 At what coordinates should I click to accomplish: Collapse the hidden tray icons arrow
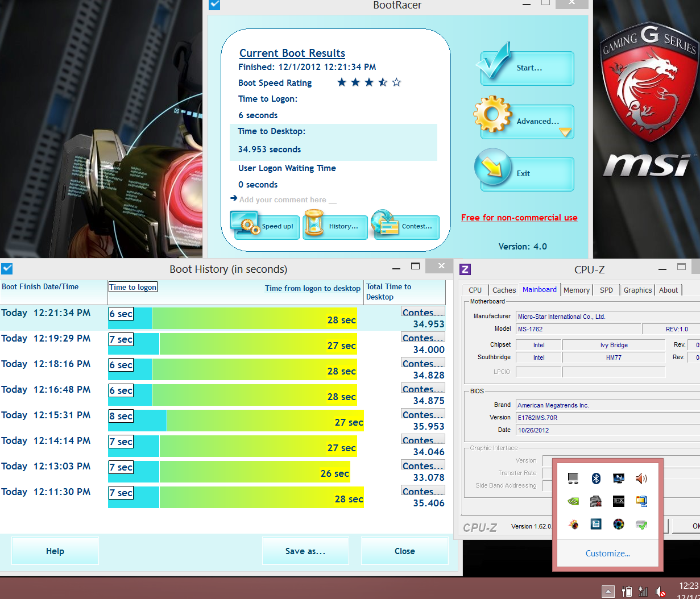(608, 592)
